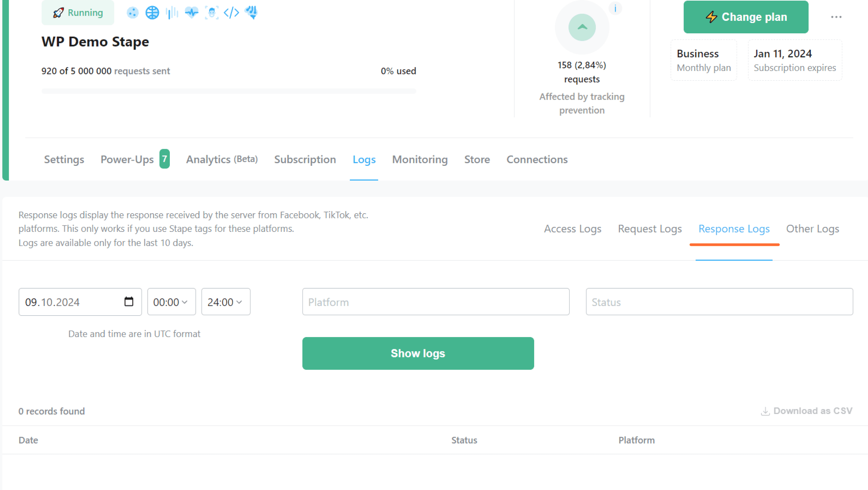Image resolution: width=868 pixels, height=490 pixels.
Task: Go to the Subscription tab
Action: (x=305, y=159)
